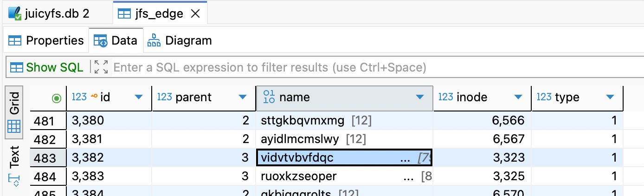This screenshot has height=196, width=644.
Task: Click the Grid view table icon
Action: 14,126
